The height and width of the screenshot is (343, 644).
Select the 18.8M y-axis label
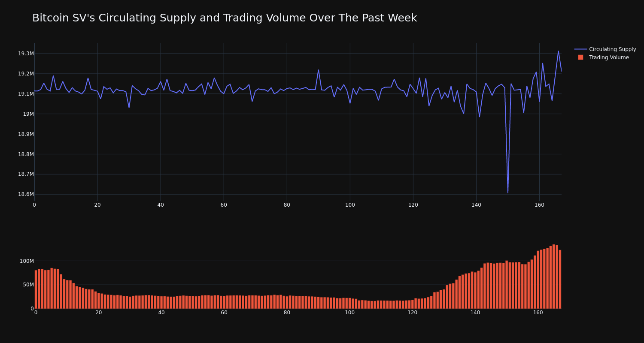[26, 154]
